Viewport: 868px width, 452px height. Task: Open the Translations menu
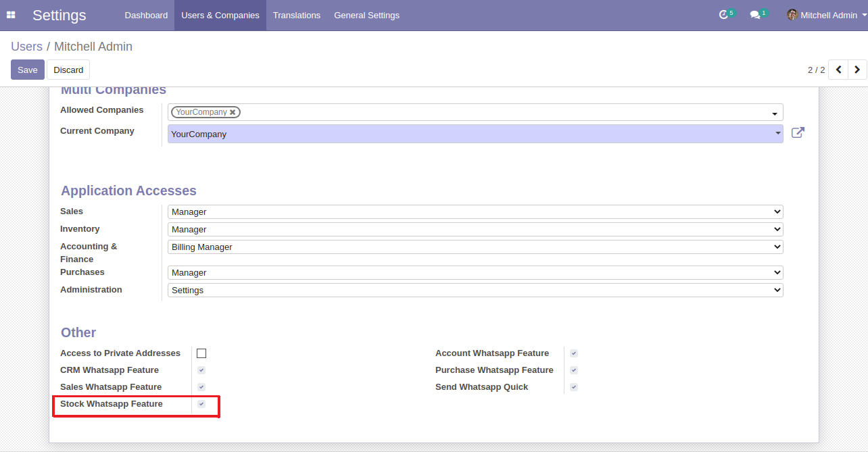pos(297,15)
